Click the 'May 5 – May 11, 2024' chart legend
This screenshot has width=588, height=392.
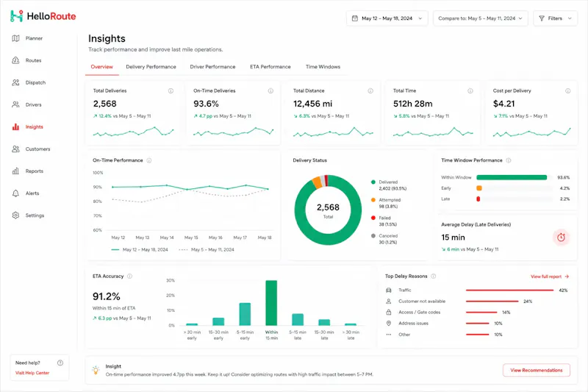tap(207, 250)
